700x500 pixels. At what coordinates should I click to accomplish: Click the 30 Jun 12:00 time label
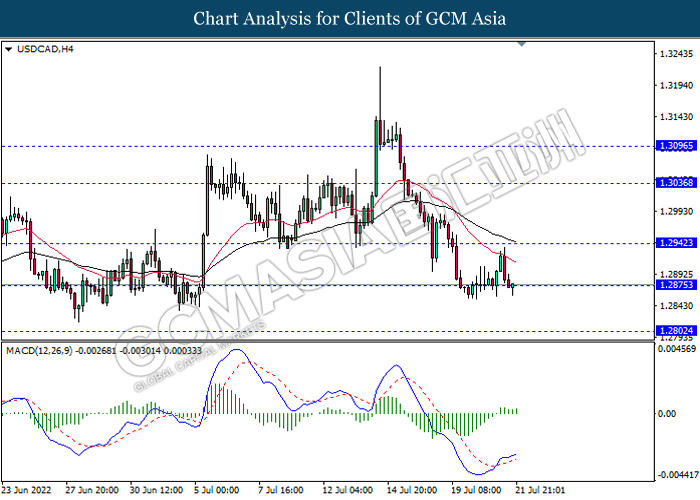click(156, 490)
